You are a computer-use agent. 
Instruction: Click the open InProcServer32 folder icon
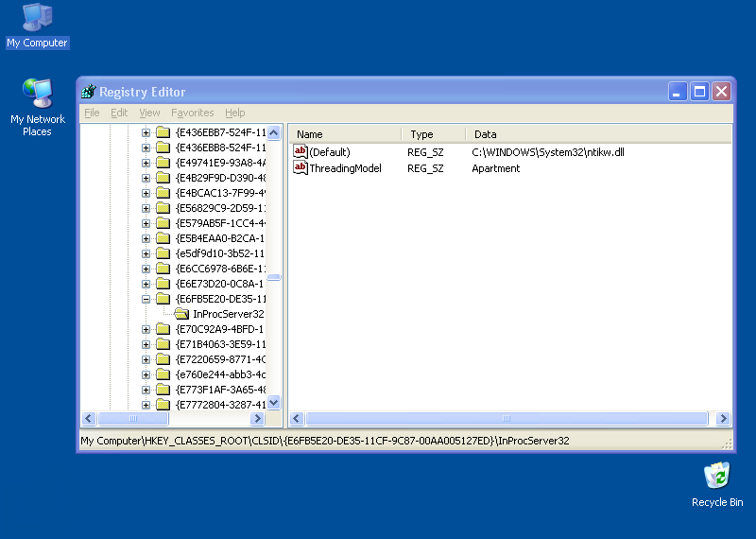(x=181, y=314)
